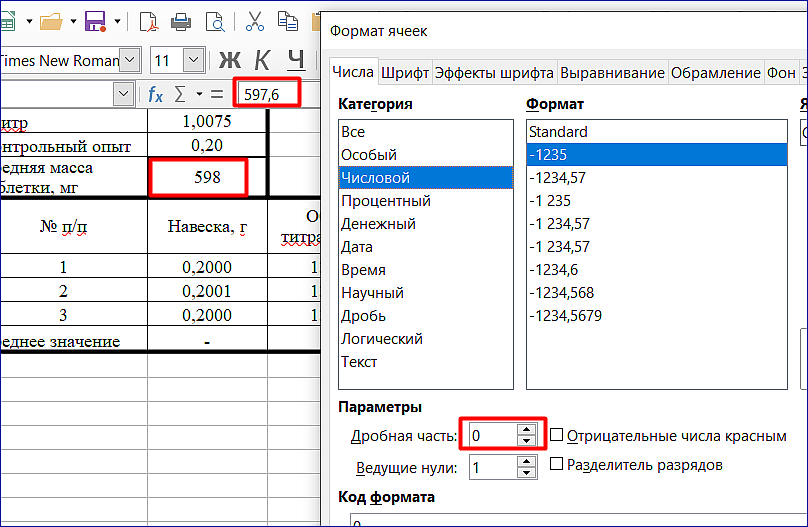Screen dimensions: 808x527
Task: Select category Дата
Action: (x=426, y=247)
